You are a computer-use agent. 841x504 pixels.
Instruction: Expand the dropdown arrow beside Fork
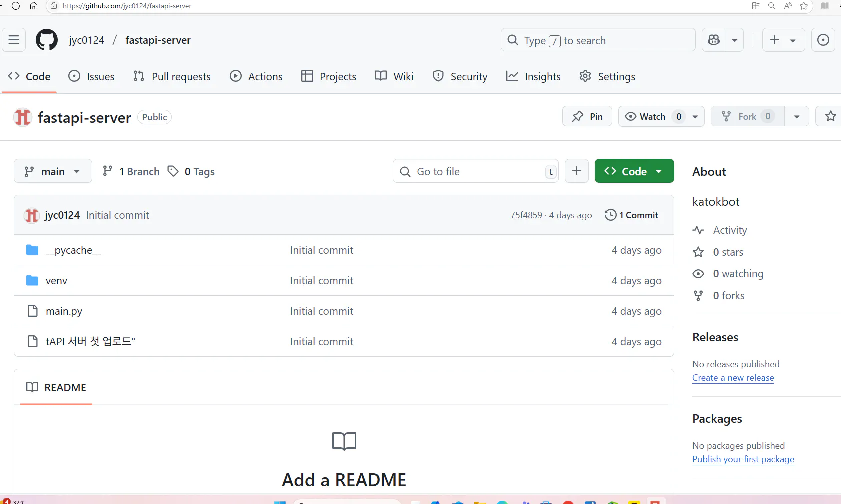[797, 116]
